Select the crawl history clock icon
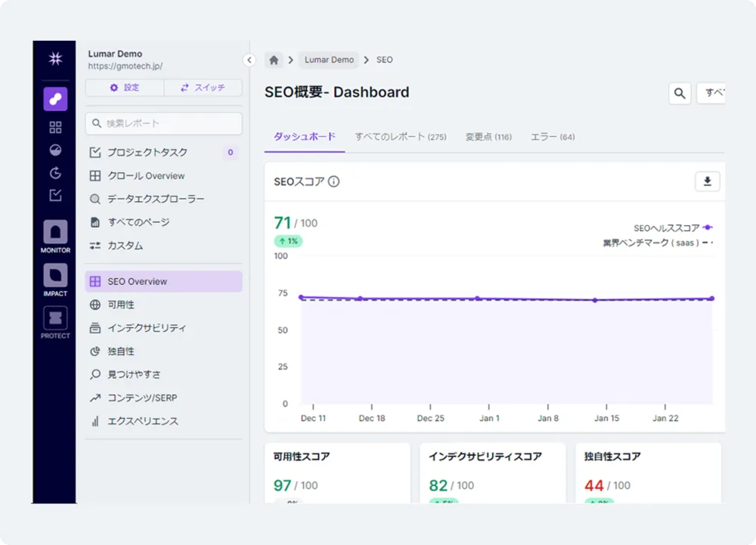Image resolution: width=756 pixels, height=545 pixels. click(54, 172)
